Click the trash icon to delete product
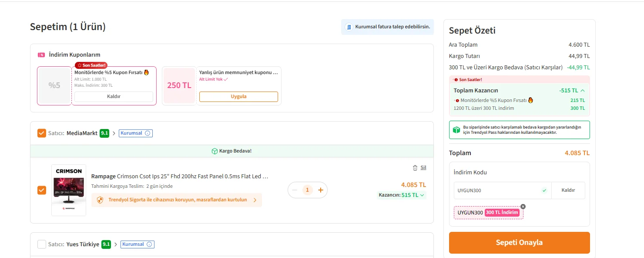 tap(415, 168)
